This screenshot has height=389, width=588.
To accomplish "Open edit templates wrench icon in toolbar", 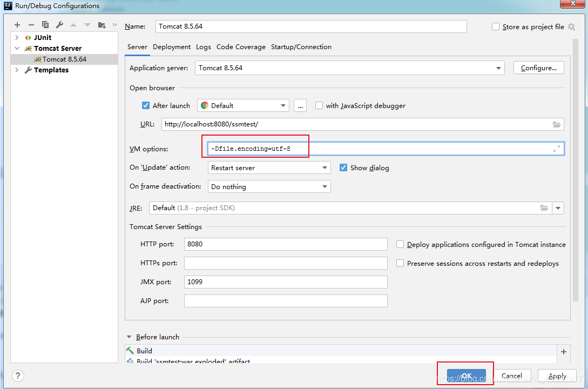I will [59, 25].
